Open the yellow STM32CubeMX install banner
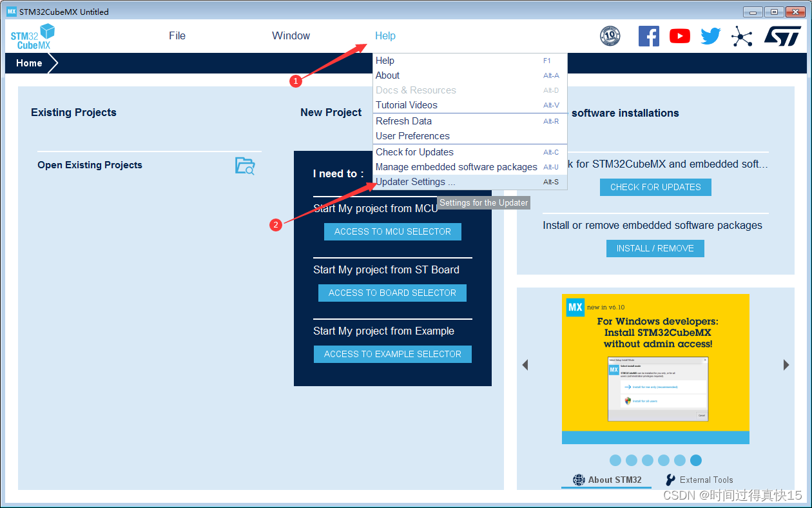 click(655, 369)
